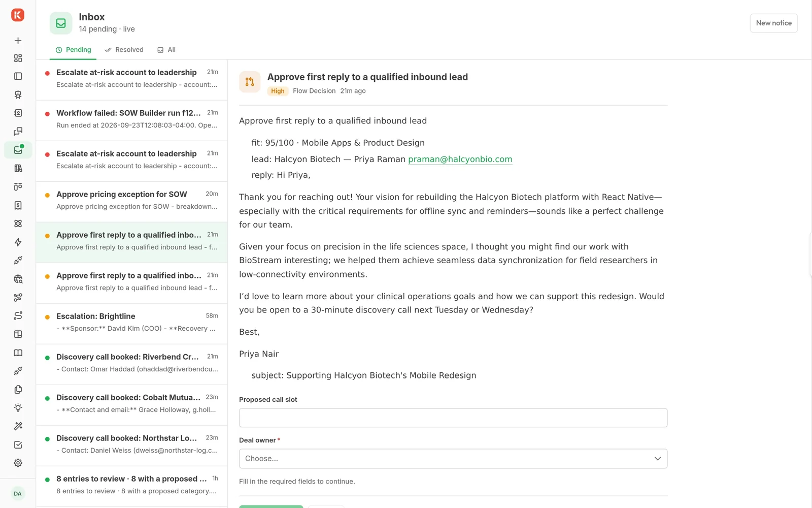Open the praman@halcyonbio.com email link

pyautogui.click(x=460, y=159)
